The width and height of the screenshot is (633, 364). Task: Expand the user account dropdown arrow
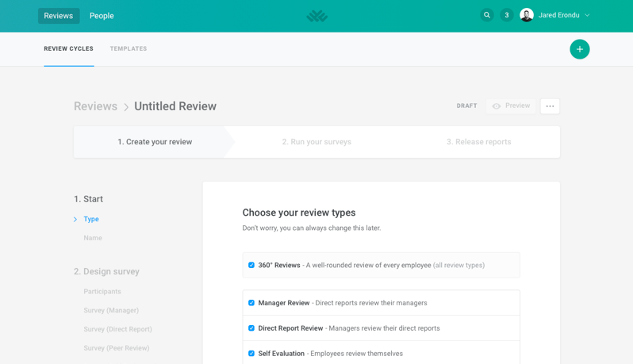point(587,15)
